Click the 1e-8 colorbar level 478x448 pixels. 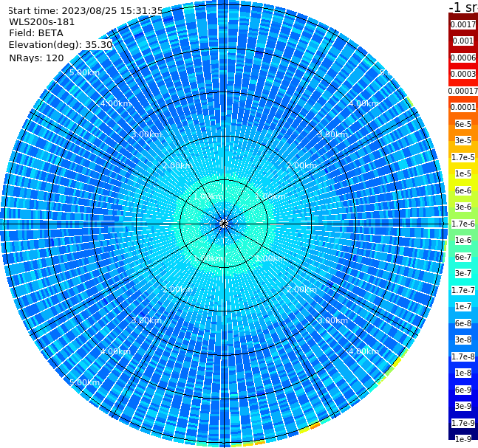click(x=463, y=373)
